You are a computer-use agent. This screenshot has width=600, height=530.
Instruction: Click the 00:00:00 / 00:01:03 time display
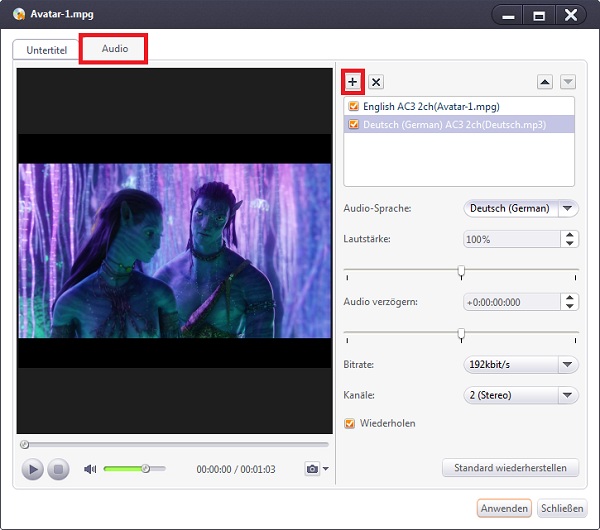click(x=236, y=469)
